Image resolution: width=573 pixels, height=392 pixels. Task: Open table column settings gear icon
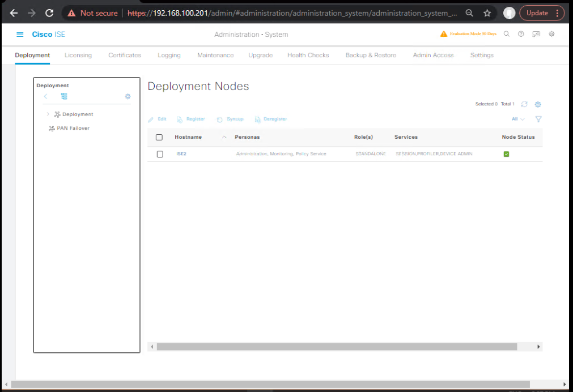pyautogui.click(x=538, y=104)
